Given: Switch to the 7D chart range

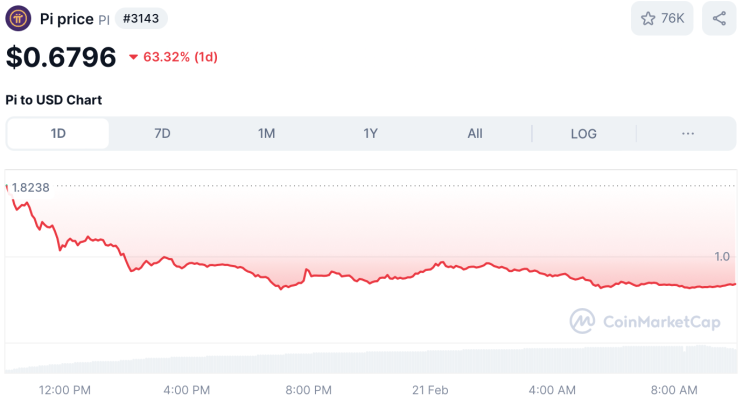Looking at the screenshot, I should pyautogui.click(x=162, y=133).
